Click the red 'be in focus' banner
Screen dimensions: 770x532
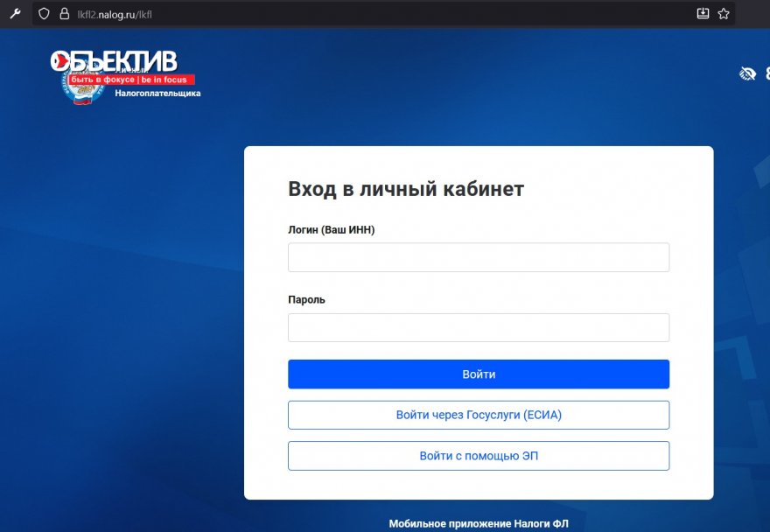click(x=132, y=80)
